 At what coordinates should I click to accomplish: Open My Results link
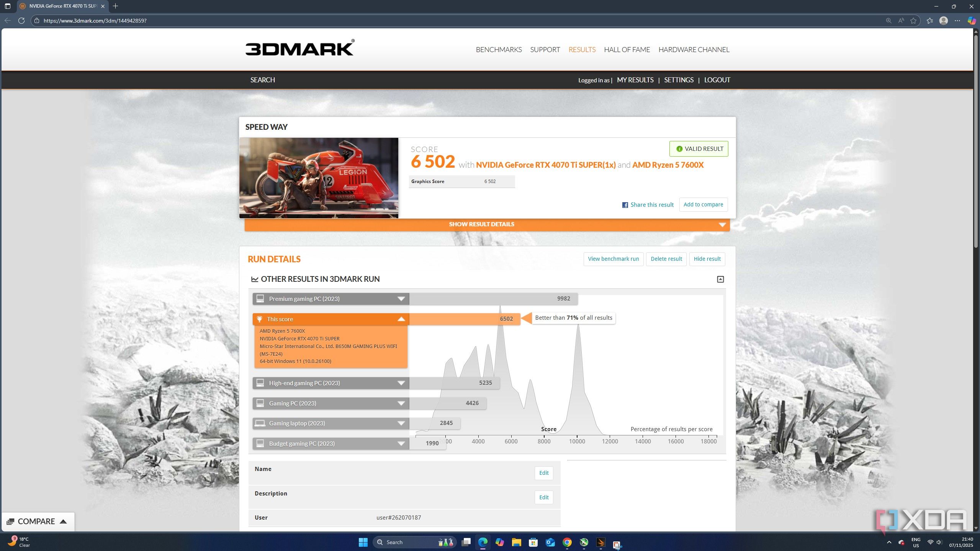point(635,80)
